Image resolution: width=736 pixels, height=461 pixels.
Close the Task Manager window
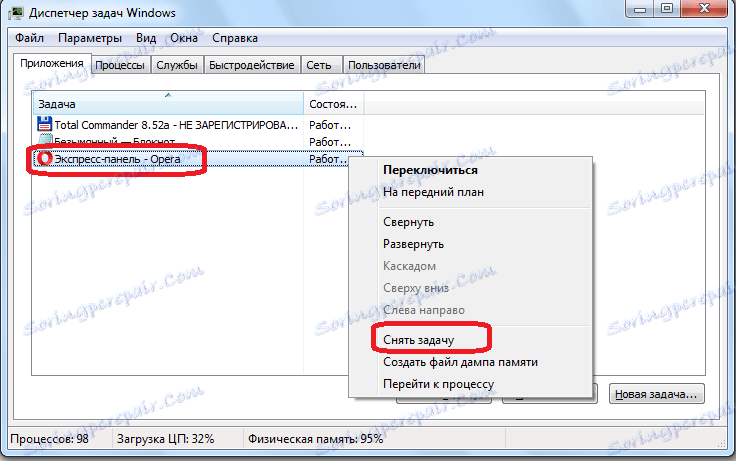point(705,9)
